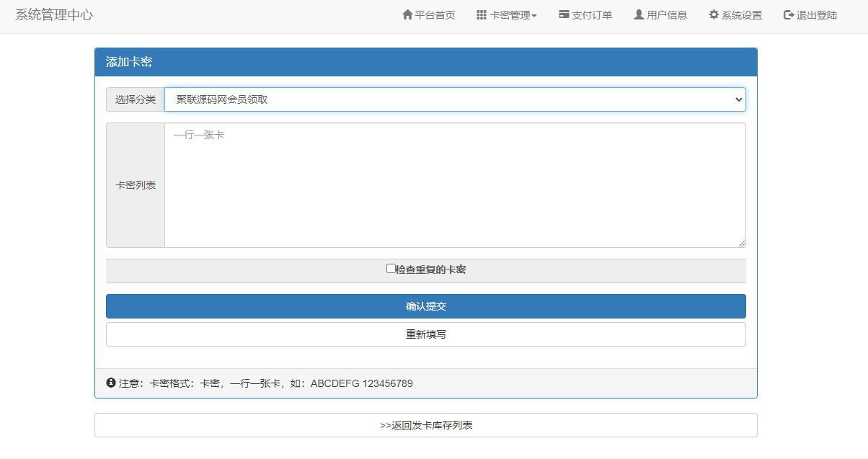868x459 pixels.
Task: Expand the 卡密管理 menu caret
Action: pyautogui.click(x=534, y=16)
